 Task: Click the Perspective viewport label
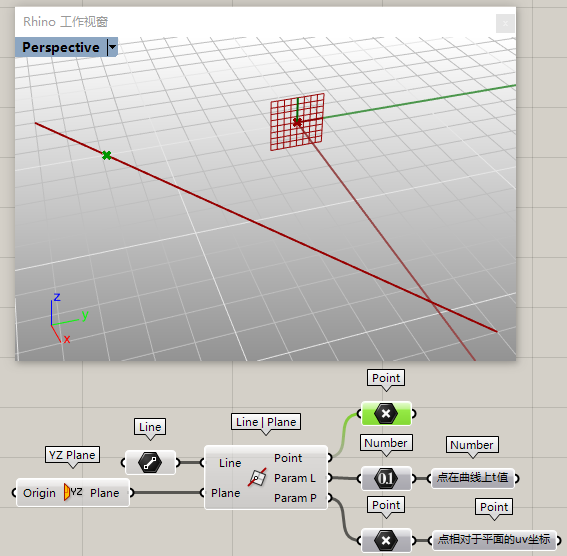tap(61, 47)
